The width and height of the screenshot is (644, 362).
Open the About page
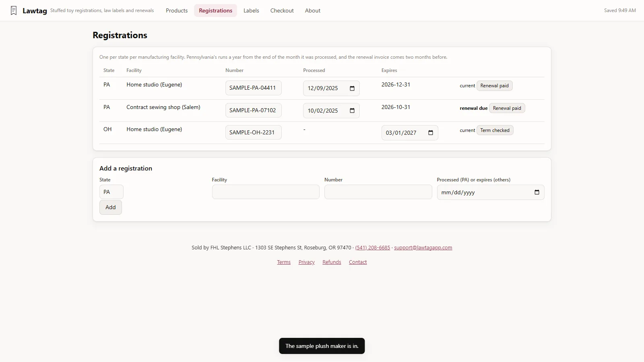(313, 10)
